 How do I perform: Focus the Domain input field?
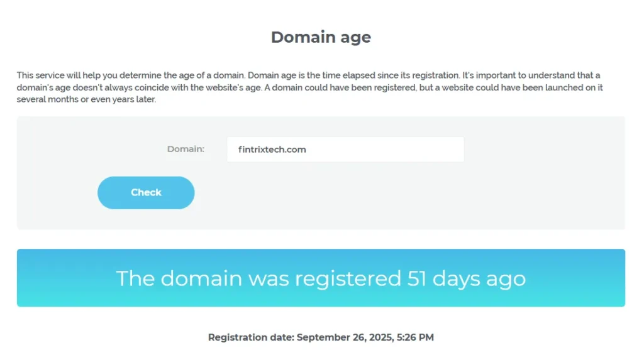click(345, 150)
